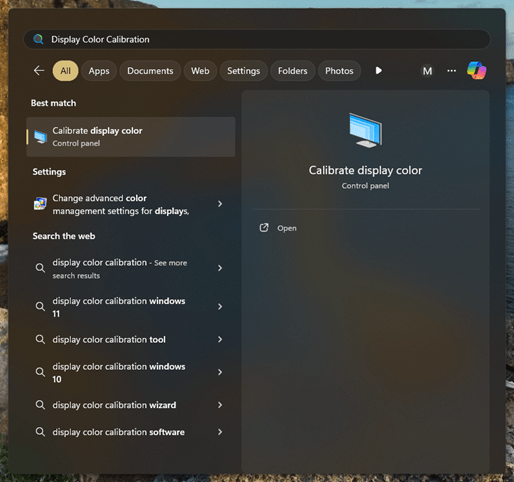Click the back arrow icon

tap(39, 71)
